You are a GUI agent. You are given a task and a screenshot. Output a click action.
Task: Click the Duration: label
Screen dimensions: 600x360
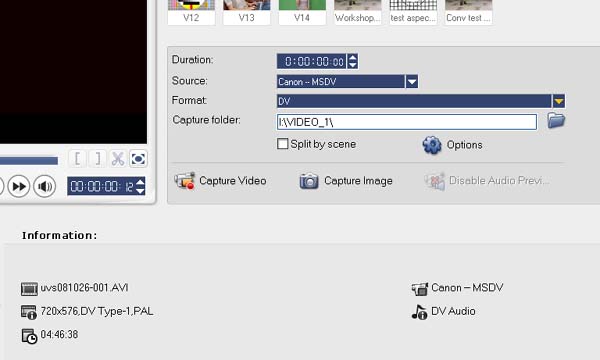(x=192, y=60)
